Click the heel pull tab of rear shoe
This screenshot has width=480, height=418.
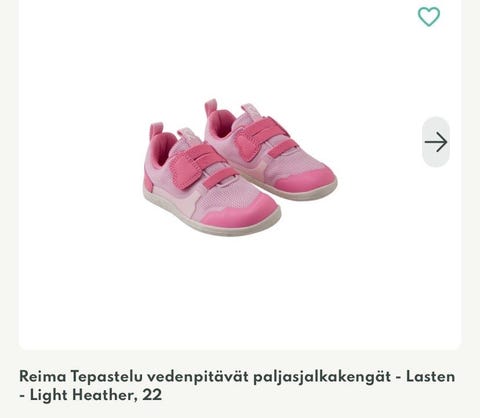pyautogui.click(x=211, y=107)
